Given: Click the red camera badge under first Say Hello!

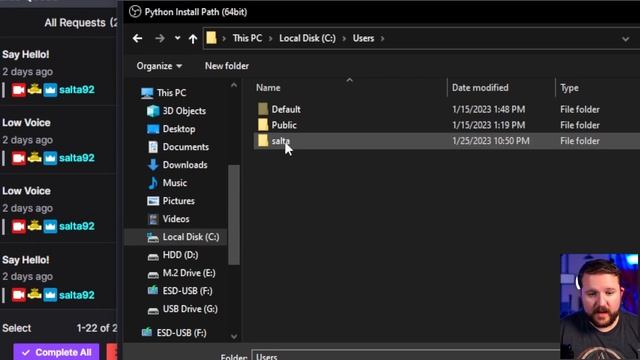Looking at the screenshot, I should pyautogui.click(x=18, y=90).
